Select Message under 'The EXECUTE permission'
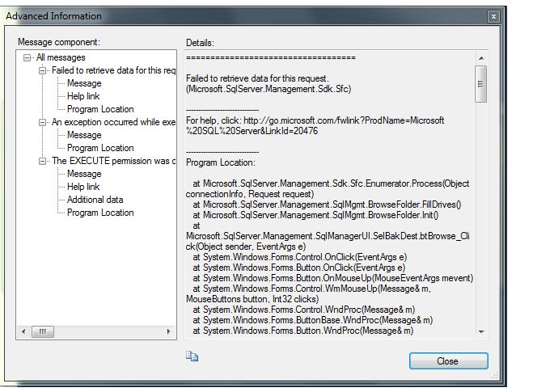Viewport: 533px width, 392px height. (x=84, y=174)
